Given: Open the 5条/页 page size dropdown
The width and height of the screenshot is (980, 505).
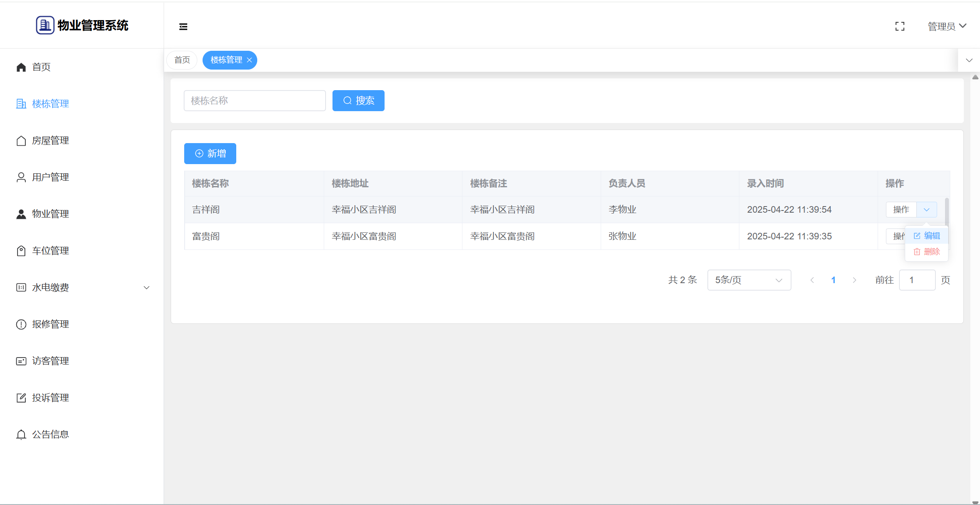Looking at the screenshot, I should [x=749, y=280].
